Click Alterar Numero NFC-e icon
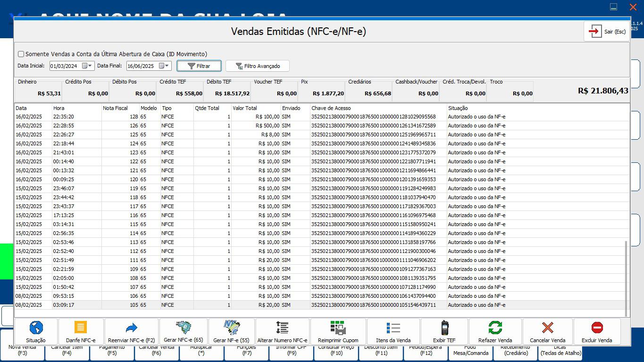The height and width of the screenshot is (362, 644). pyautogui.click(x=282, y=328)
